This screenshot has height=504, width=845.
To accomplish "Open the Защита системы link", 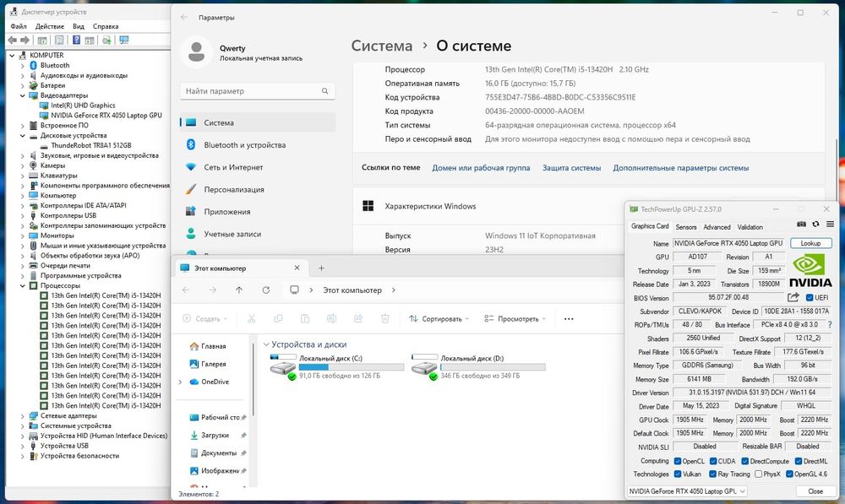I will point(572,168).
